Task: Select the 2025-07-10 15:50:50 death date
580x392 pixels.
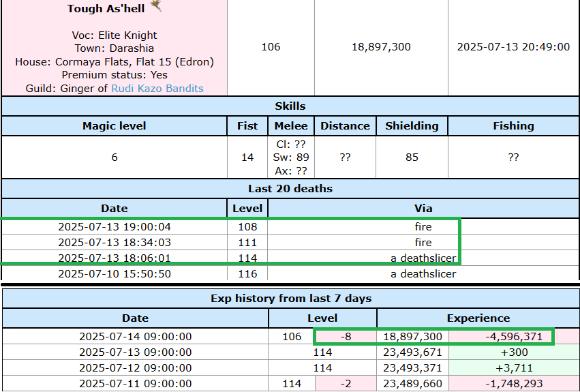Action: coord(115,273)
